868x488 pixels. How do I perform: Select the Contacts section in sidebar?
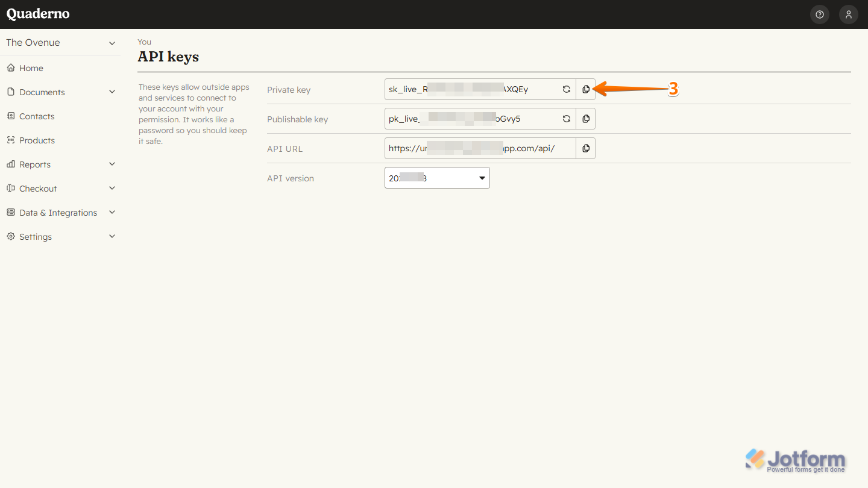[x=37, y=116]
